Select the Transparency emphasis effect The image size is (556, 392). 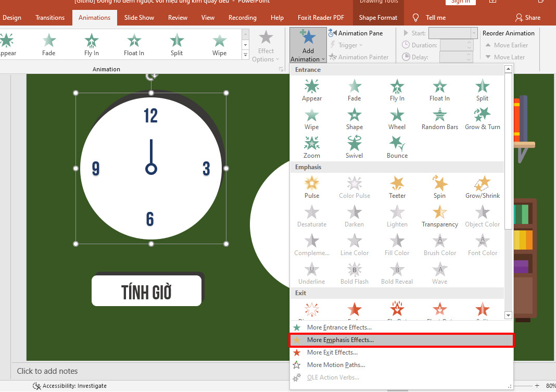(x=439, y=216)
